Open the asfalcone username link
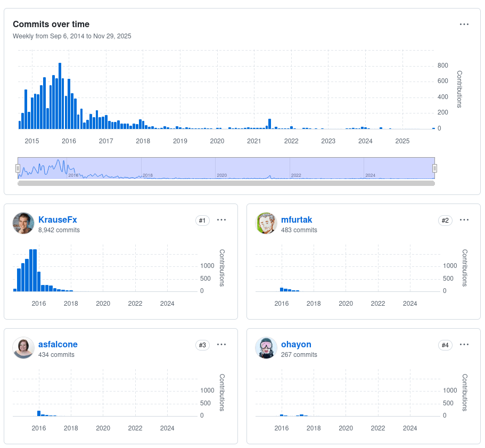Screen dimensions: 485x448 click(x=58, y=344)
